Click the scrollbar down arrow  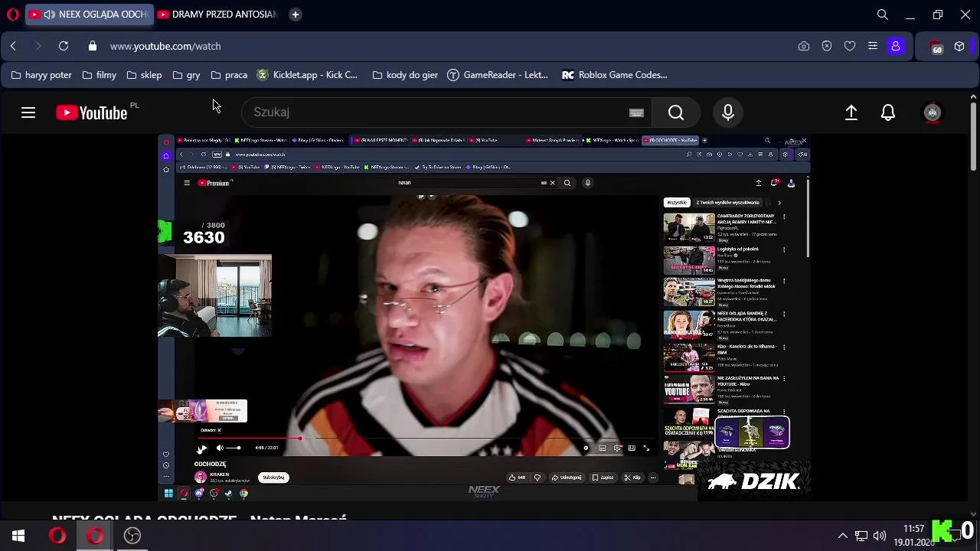973,514
